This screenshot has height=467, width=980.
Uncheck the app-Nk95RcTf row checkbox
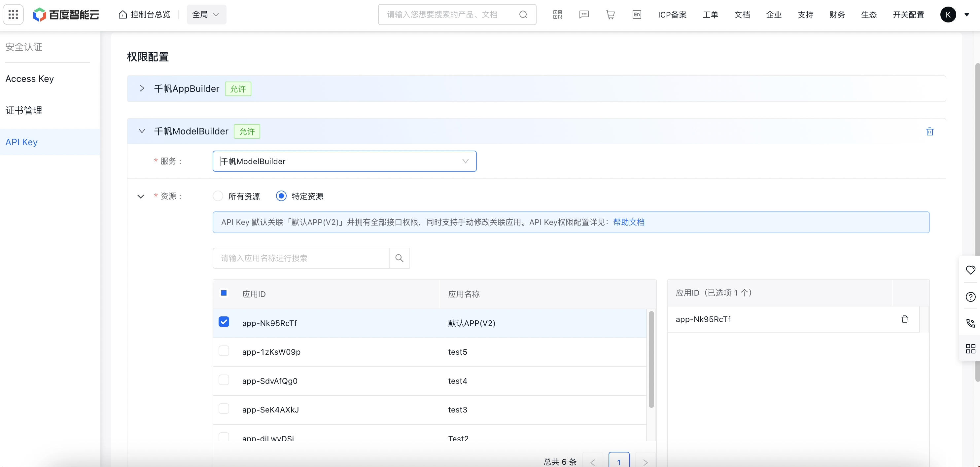pos(224,322)
